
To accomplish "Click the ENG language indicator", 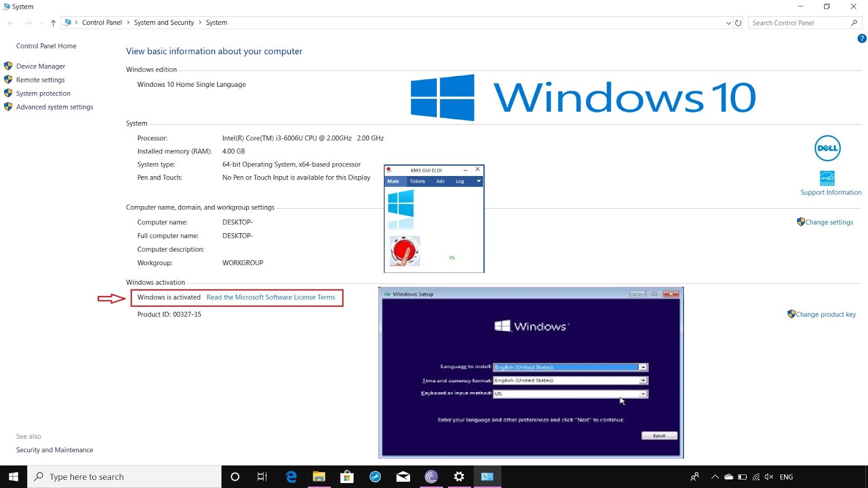I will 786,477.
